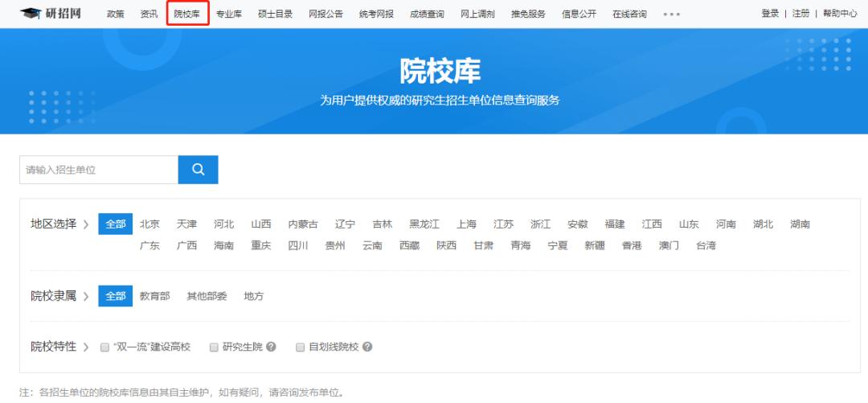Viewport: 868px width, 403px height.
Task: Choose 山东 in region list
Action: pyautogui.click(x=690, y=224)
